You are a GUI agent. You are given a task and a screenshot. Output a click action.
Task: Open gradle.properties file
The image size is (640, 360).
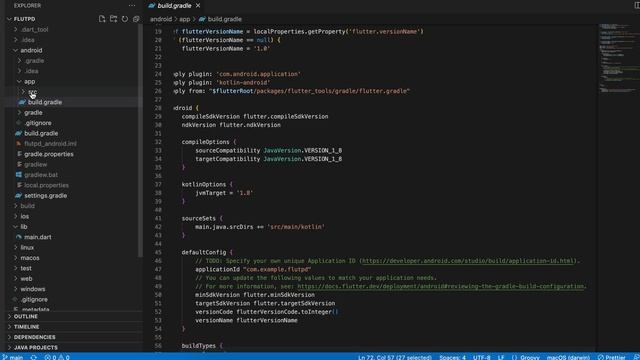49,154
